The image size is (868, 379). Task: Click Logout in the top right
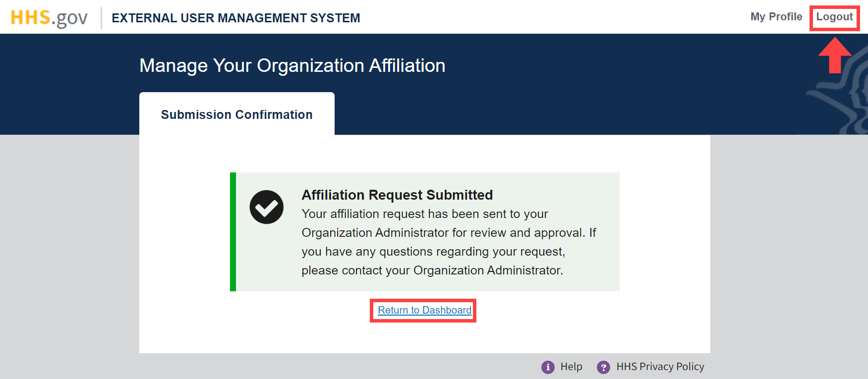pyautogui.click(x=834, y=16)
